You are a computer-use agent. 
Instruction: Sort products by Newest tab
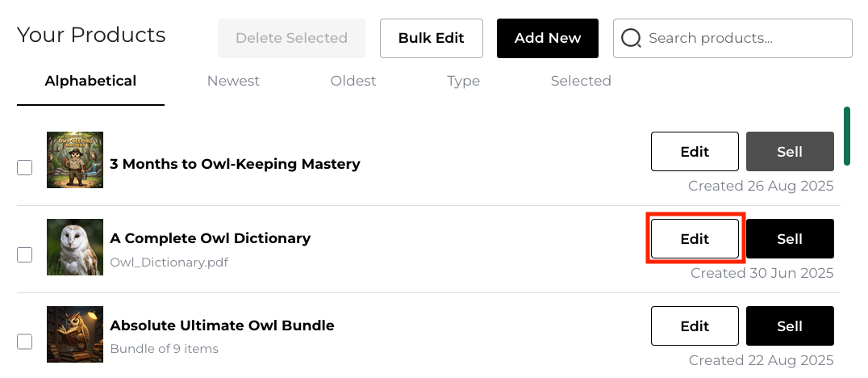(x=233, y=81)
